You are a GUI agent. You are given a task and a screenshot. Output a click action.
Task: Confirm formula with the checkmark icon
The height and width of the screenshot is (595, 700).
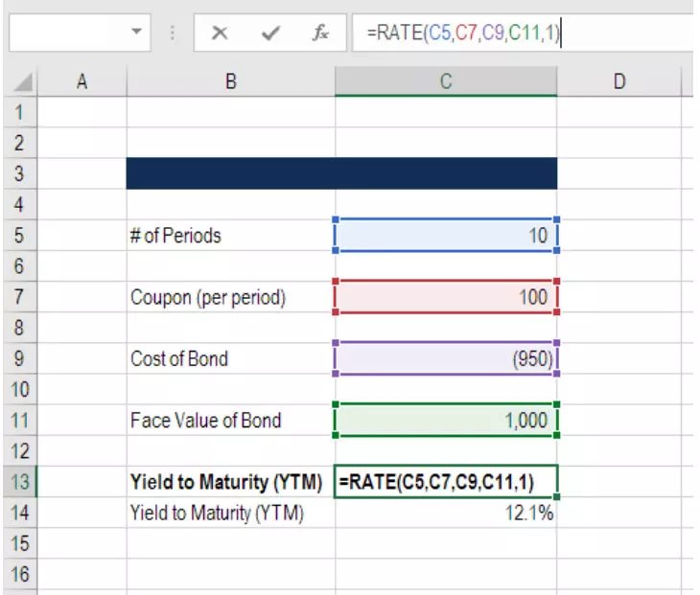270,33
